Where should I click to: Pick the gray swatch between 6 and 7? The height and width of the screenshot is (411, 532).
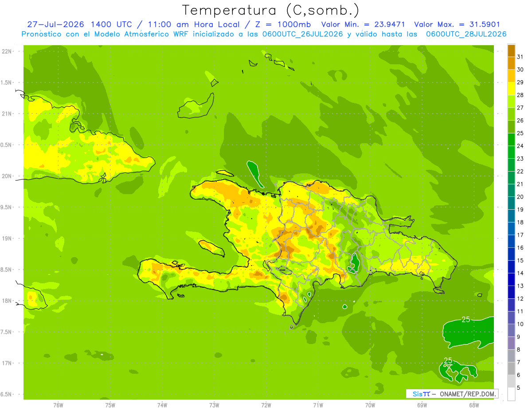pos(511,368)
